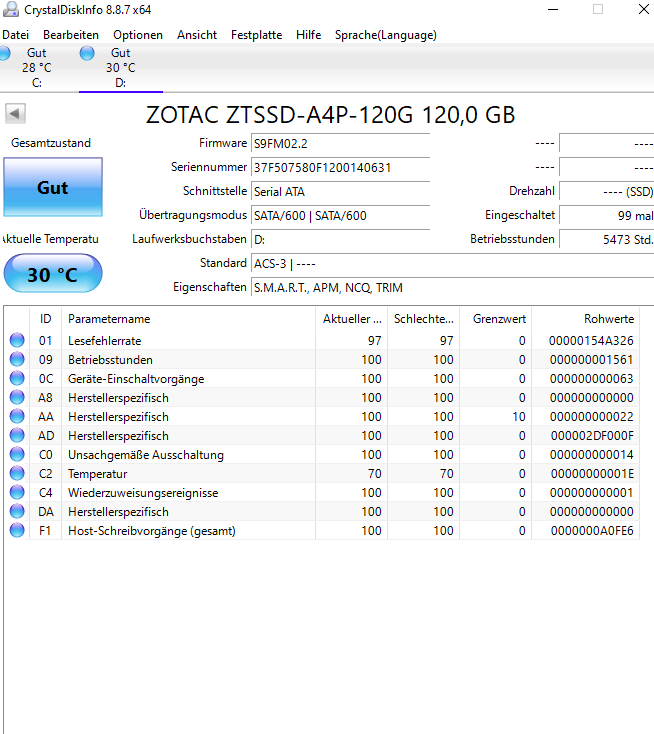Click the Parametername column header
Image resolution: width=654 pixels, height=734 pixels.
(x=189, y=319)
